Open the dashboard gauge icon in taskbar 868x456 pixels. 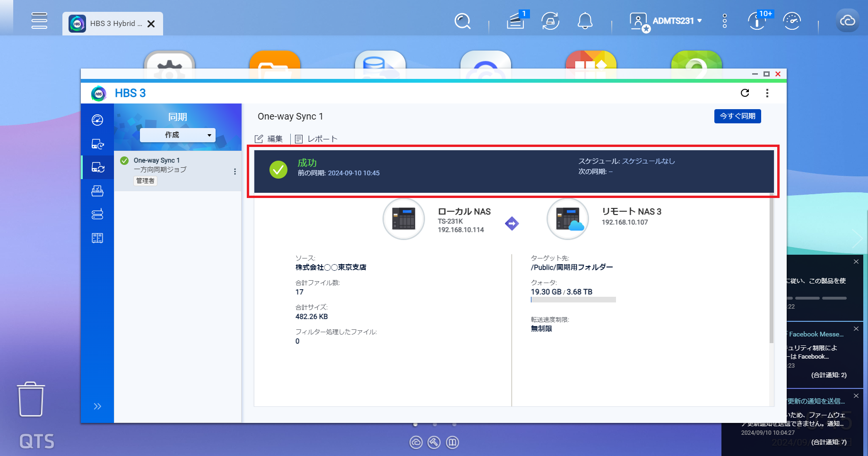(x=792, y=21)
